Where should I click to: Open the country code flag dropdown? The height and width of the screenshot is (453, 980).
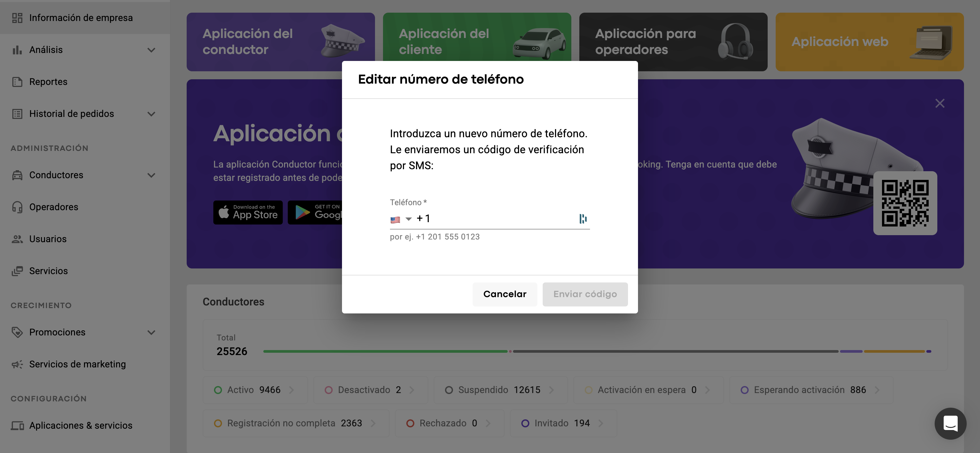tap(401, 219)
